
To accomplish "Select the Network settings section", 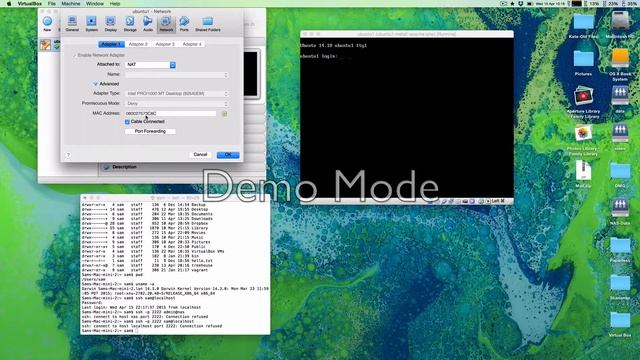I will tap(166, 24).
